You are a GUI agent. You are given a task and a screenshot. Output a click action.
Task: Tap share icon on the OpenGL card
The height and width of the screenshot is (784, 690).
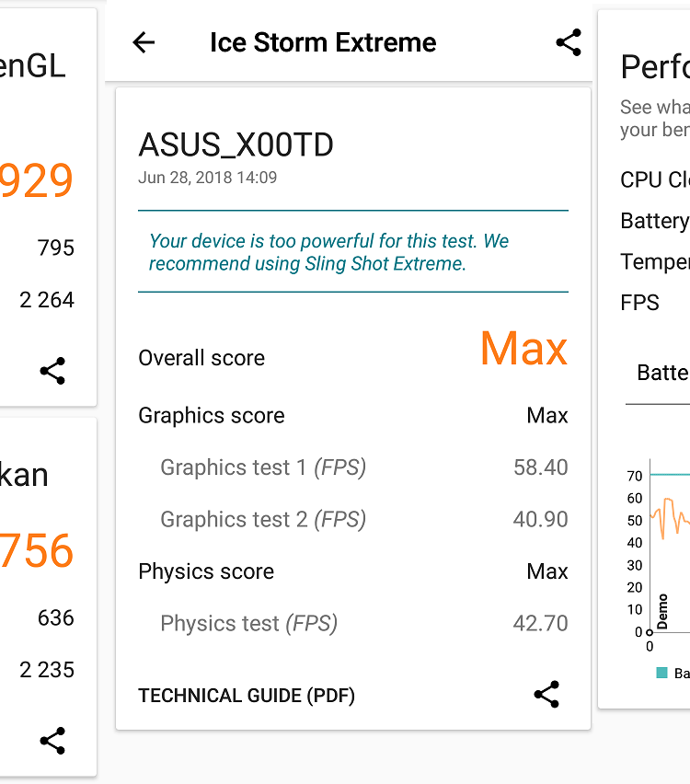[52, 371]
